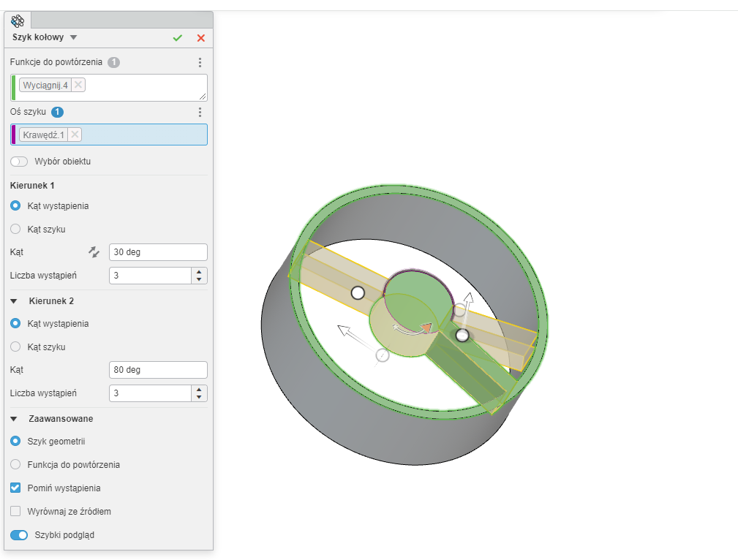
Task: Enable Wyrównaj ze źródłem checkbox
Action: [x=15, y=512]
